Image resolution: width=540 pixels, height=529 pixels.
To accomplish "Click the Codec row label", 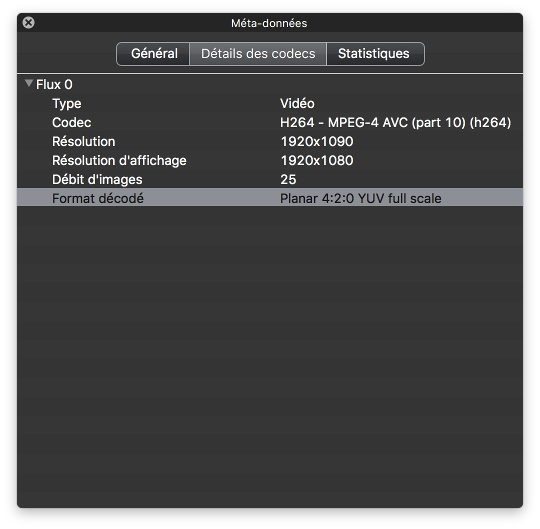I will pos(72,123).
